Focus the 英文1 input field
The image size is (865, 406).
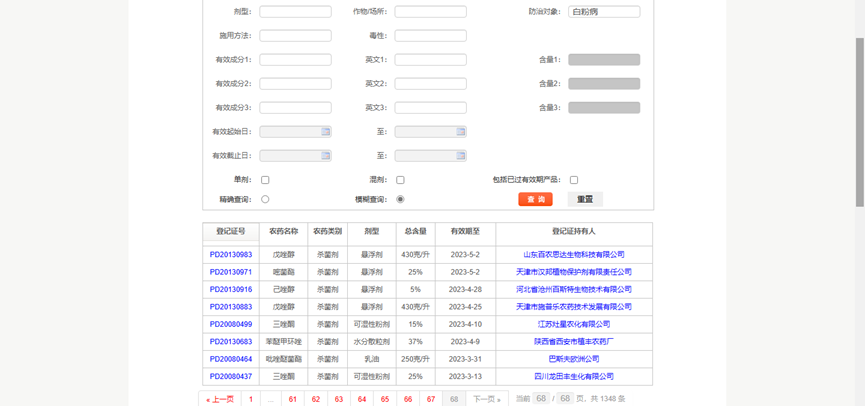tap(430, 60)
